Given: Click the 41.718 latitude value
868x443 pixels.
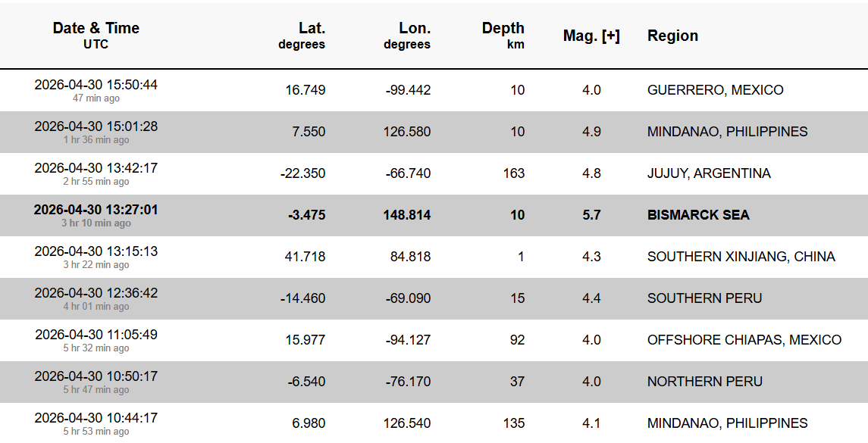Looking at the screenshot, I should click(x=305, y=257).
